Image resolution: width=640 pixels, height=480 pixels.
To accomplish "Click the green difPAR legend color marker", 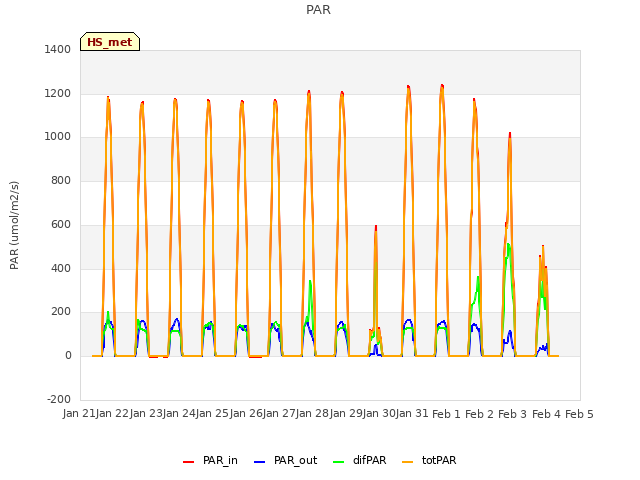I will [338, 462].
